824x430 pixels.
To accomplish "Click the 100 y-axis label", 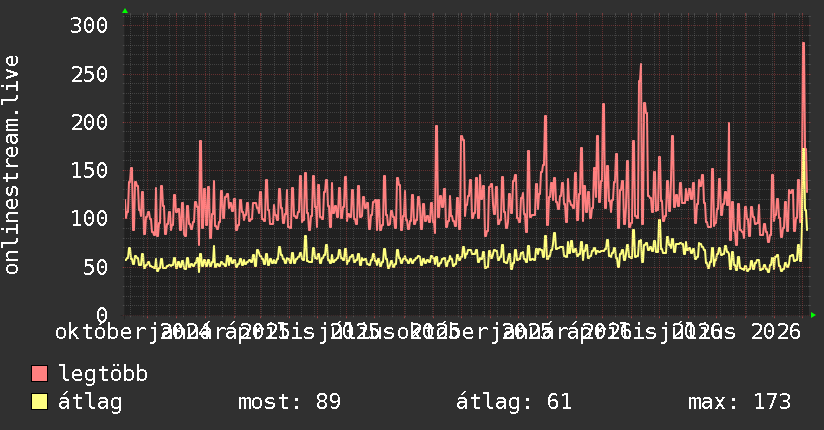I will [x=89, y=218].
